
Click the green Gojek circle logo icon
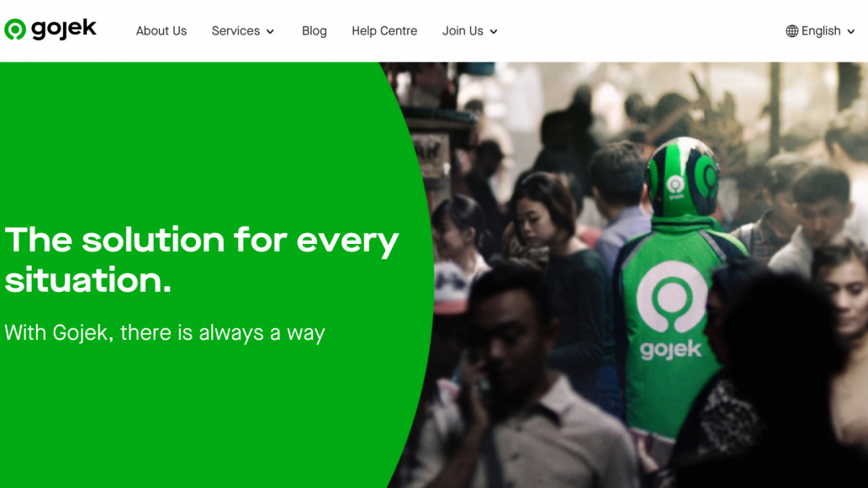pyautogui.click(x=15, y=29)
